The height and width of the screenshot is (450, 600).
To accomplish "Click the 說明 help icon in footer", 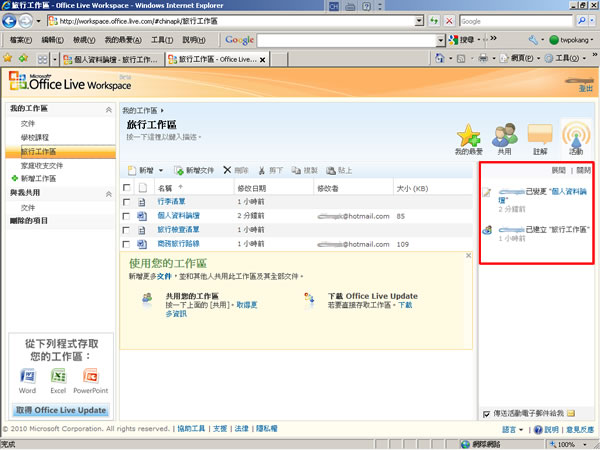I will tap(538, 430).
